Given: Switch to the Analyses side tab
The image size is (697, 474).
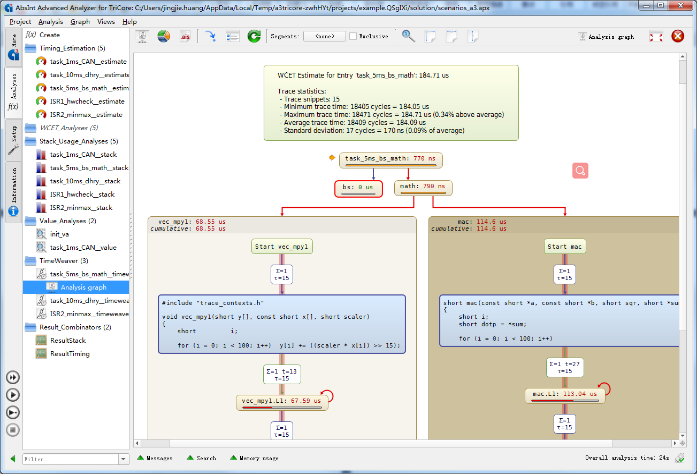Looking at the screenshot, I should tap(13, 92).
